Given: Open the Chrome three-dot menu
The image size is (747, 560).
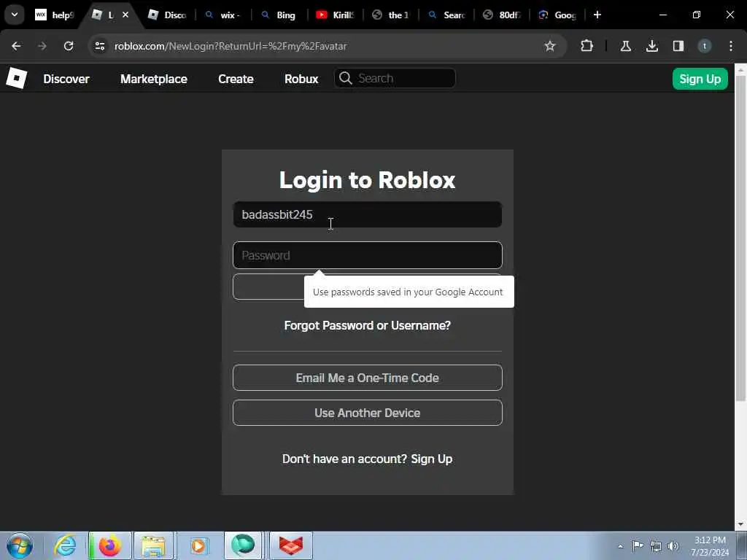Looking at the screenshot, I should (x=731, y=46).
